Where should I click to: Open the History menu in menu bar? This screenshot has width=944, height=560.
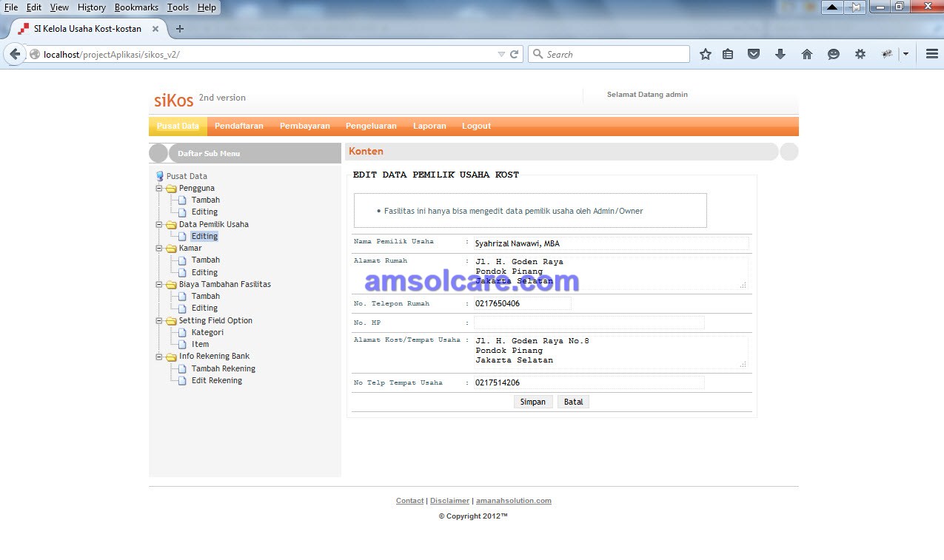click(x=92, y=7)
